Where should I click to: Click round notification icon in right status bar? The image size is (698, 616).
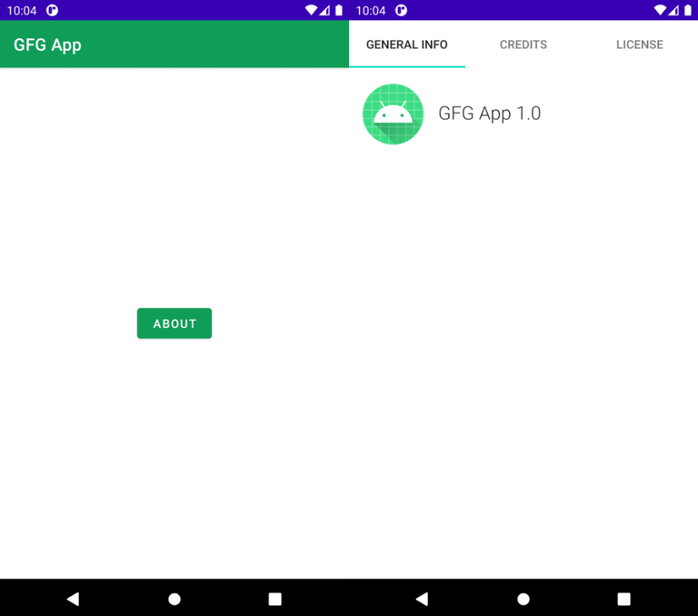pos(401,10)
